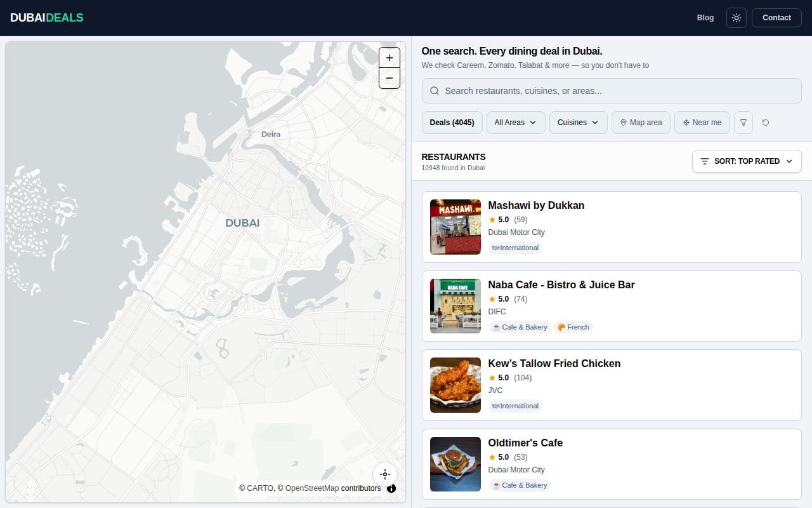
Task: Click the DIFC location text
Action: 497,312
